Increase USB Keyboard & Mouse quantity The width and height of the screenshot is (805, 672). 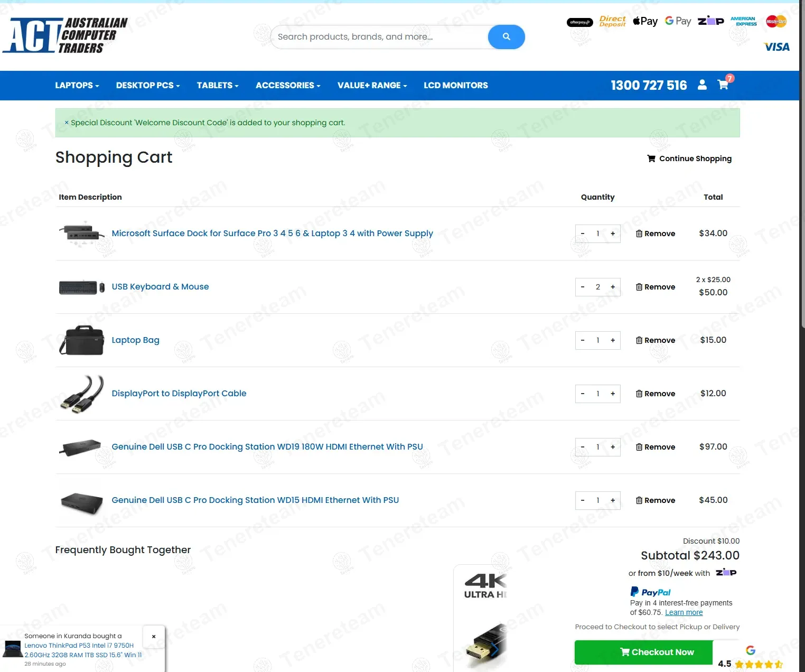pos(613,287)
